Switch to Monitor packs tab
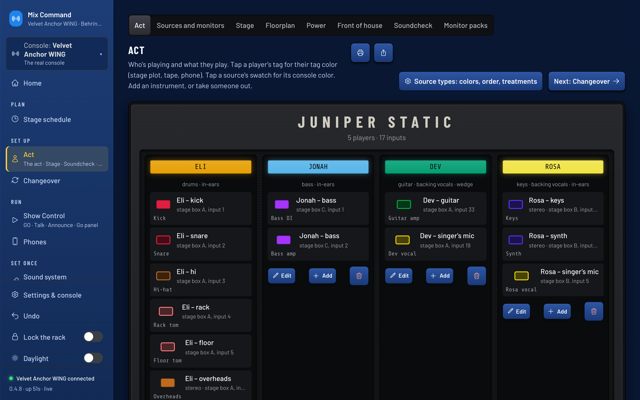The width and height of the screenshot is (640, 400). click(465, 25)
